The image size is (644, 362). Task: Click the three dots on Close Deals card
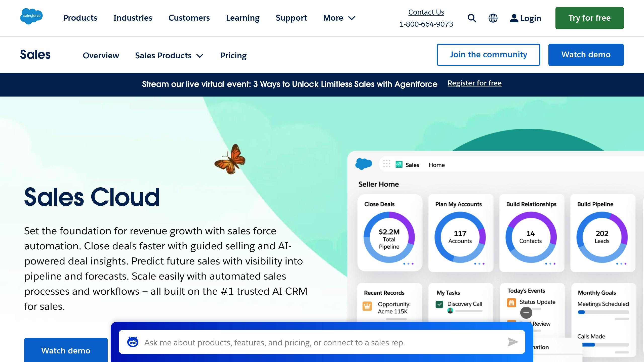(408, 264)
